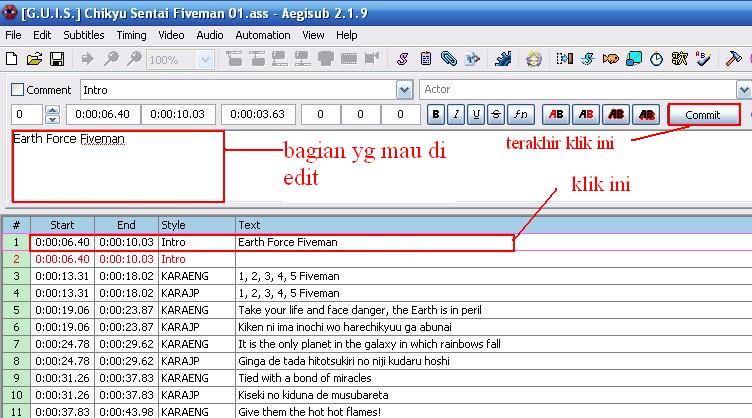Open the Attachments paperclip icon
Screen dimensions: 752x418
pos(448,59)
